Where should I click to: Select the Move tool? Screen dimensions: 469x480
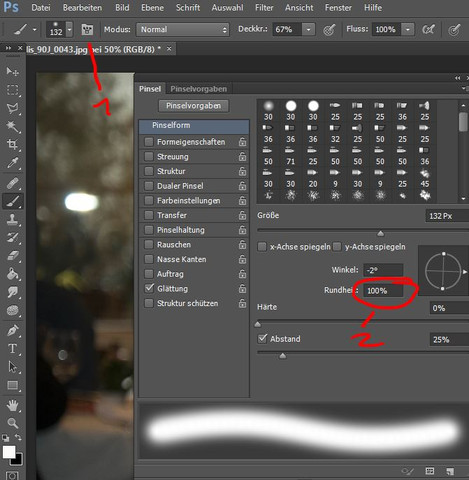tap(12, 71)
